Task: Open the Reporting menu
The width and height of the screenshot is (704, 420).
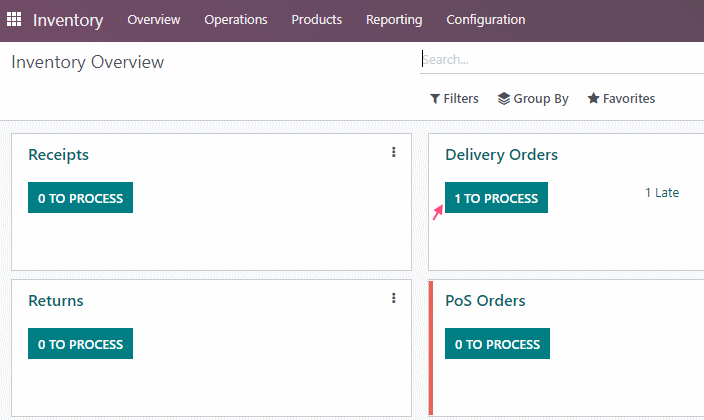Action: point(394,20)
